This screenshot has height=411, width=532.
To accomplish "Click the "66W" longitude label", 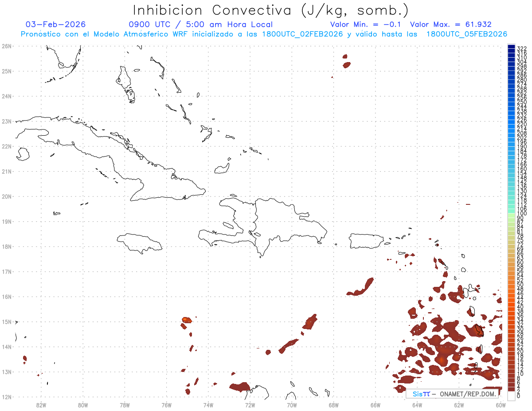I will pyautogui.click(x=376, y=404).
